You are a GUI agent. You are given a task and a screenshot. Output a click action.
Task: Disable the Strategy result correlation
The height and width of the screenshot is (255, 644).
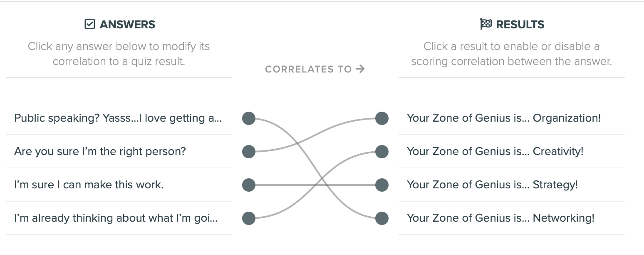[x=492, y=185]
